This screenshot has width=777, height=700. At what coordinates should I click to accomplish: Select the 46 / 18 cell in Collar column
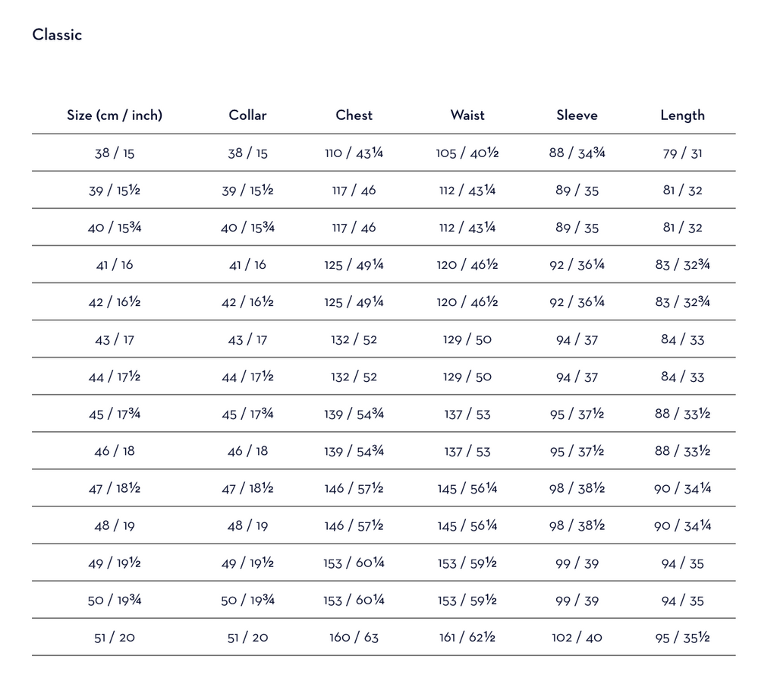(247, 452)
